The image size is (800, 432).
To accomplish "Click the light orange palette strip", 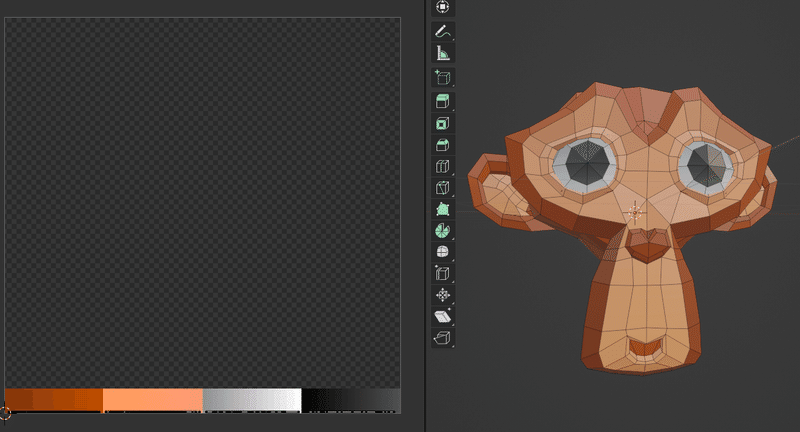I will click(153, 400).
